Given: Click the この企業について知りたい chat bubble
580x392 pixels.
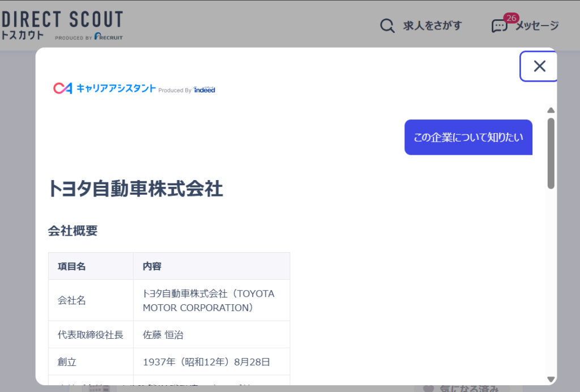Looking at the screenshot, I should (x=468, y=137).
